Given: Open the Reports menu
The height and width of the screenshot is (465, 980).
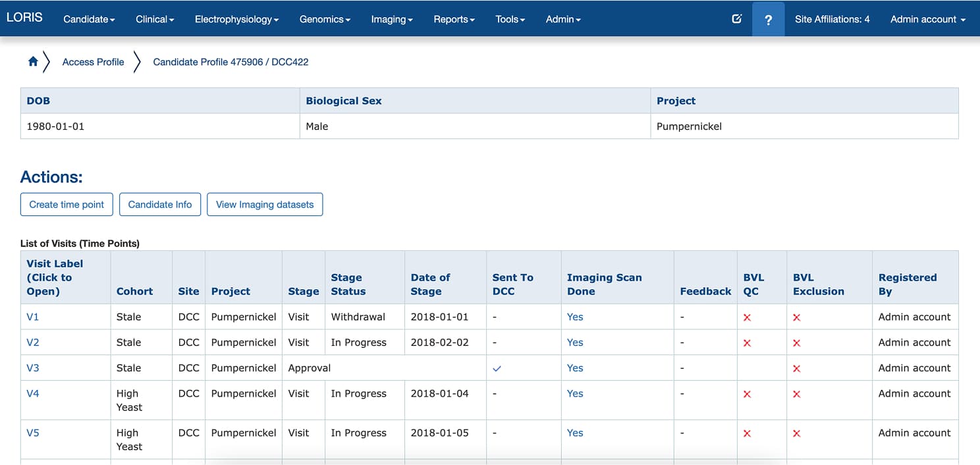Looking at the screenshot, I should point(453,19).
